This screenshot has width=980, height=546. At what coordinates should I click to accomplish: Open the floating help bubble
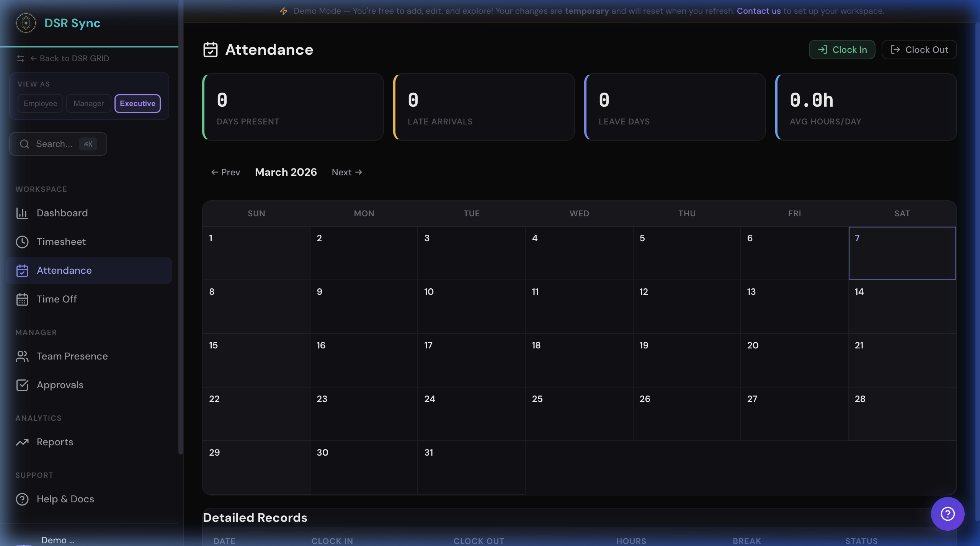point(947,513)
